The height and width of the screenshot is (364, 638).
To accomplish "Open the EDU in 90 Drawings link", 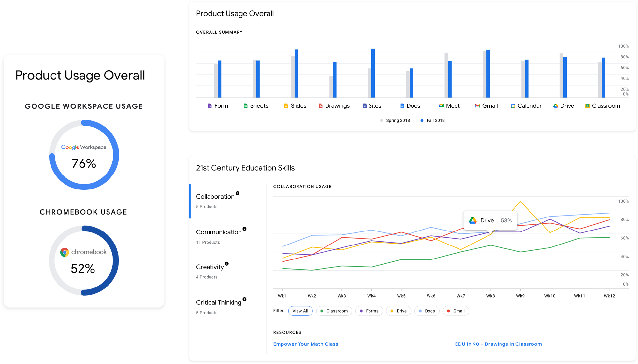I will coord(498,344).
